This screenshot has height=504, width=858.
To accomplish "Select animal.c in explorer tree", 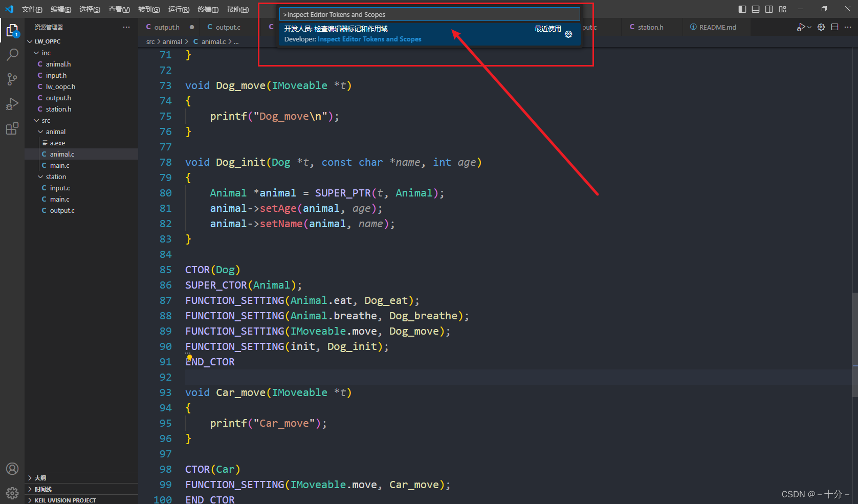I will click(x=82, y=154).
